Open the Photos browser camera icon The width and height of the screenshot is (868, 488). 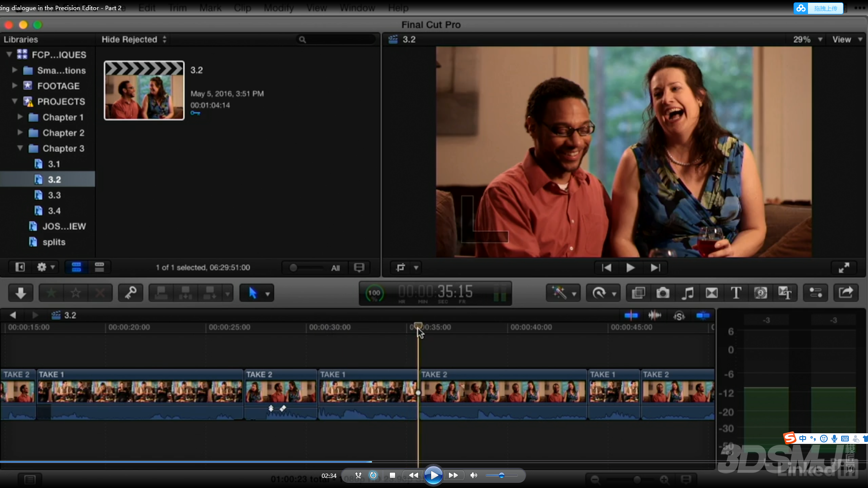[663, 293]
